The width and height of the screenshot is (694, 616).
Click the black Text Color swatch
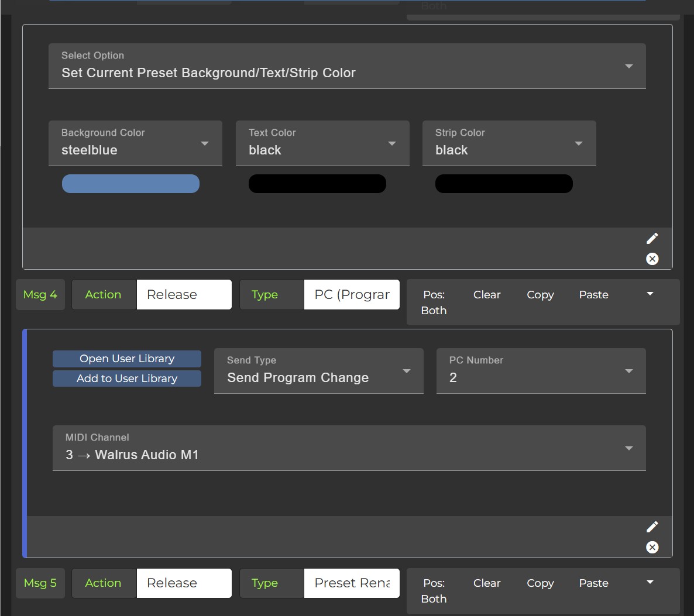[x=317, y=184]
